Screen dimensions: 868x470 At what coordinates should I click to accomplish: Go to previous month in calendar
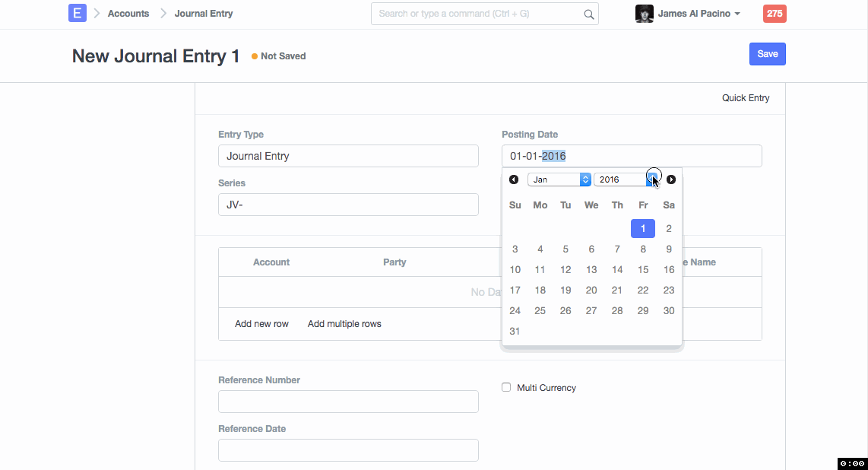point(514,179)
